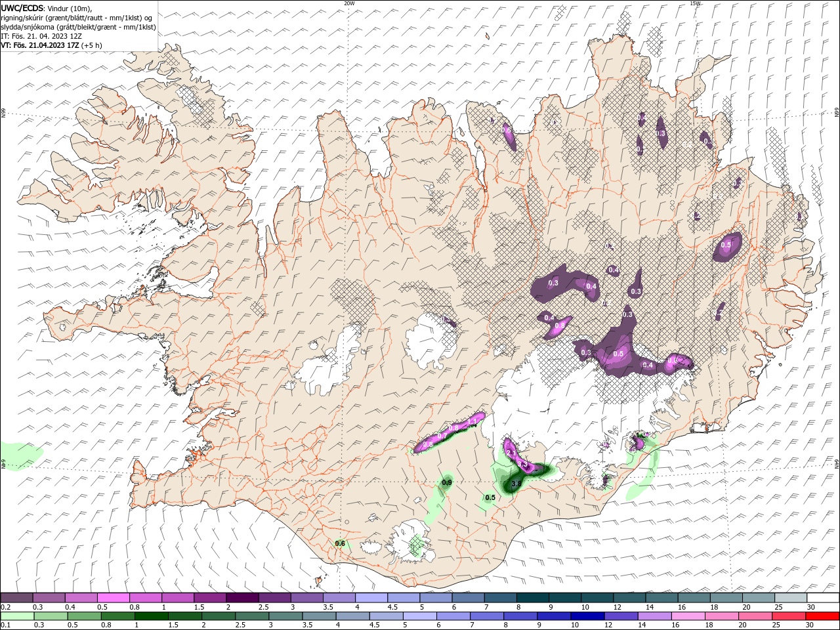Select the 'slydda/snjókoma' legend description line
Screen dimensions: 840x630
click(x=78, y=27)
